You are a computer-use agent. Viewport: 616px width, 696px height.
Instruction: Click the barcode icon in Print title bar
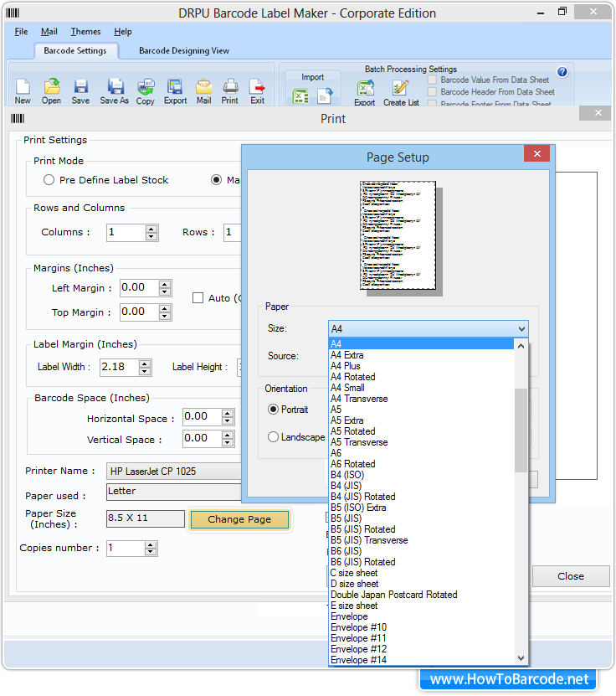coord(18,119)
